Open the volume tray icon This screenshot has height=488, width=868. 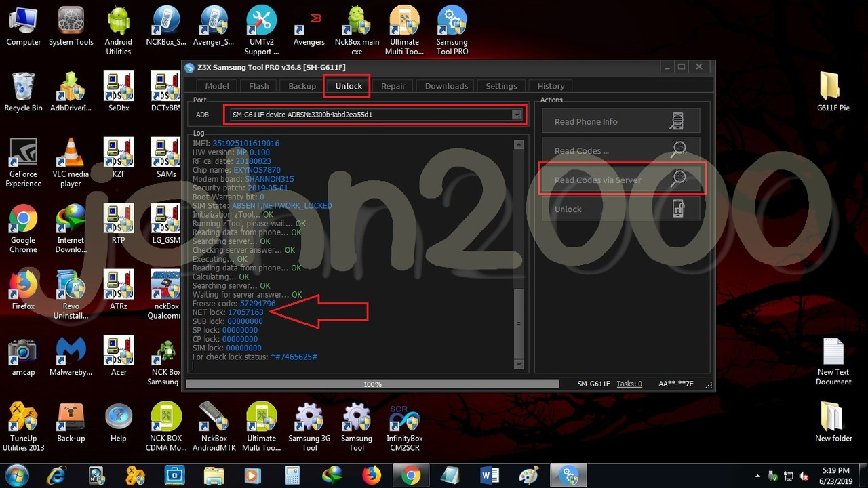[804, 476]
